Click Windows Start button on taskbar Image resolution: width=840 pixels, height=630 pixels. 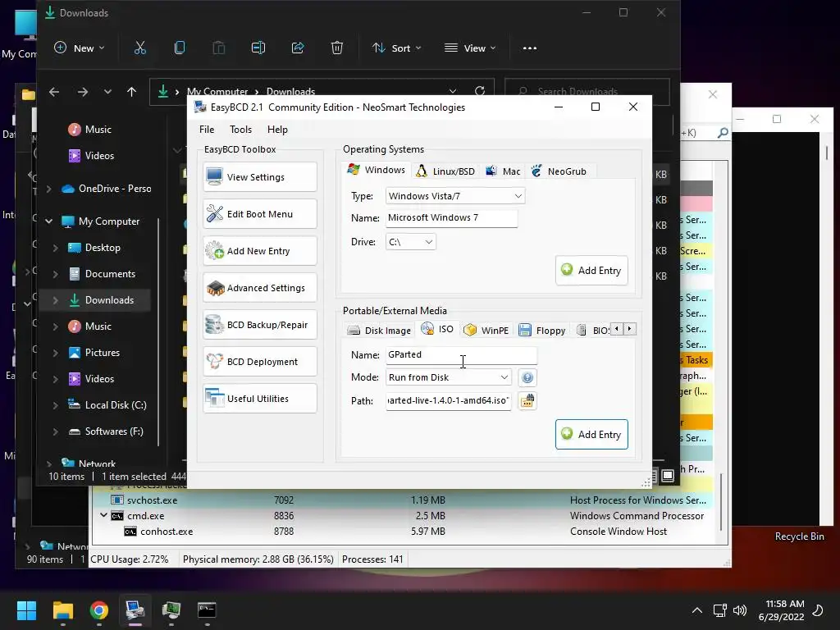pos(26,610)
